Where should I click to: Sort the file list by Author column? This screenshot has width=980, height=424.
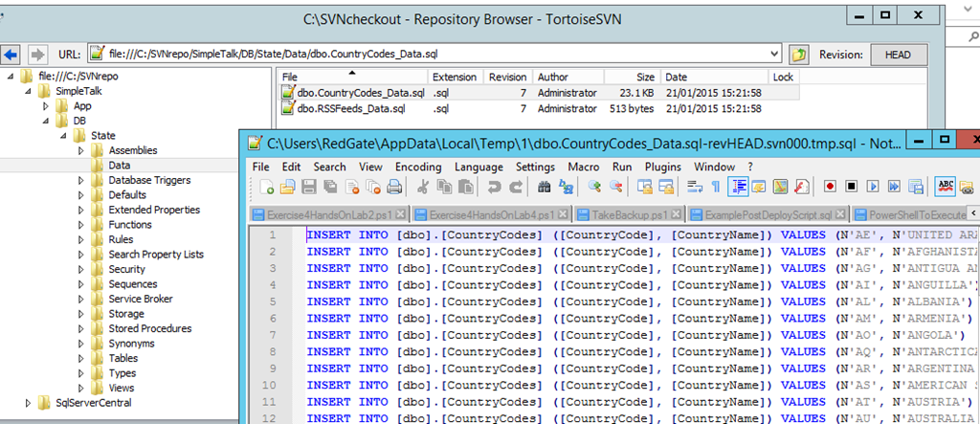(552, 77)
